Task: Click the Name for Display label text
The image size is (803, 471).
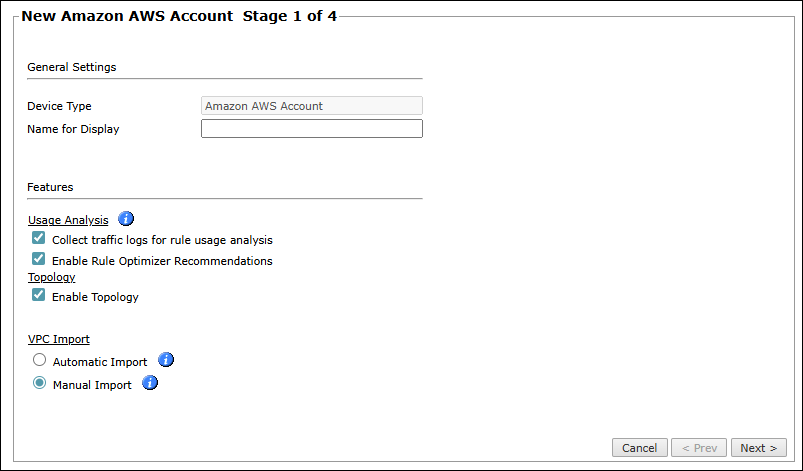Action: pyautogui.click(x=73, y=129)
